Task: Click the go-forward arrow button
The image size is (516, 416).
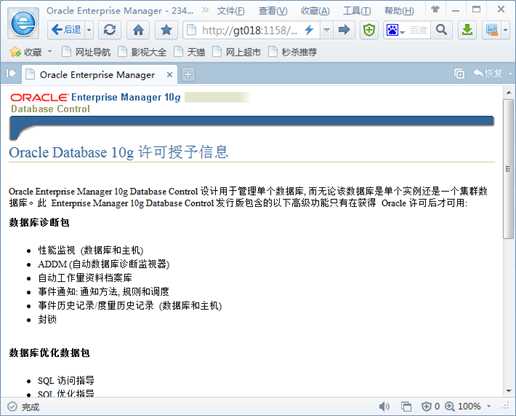Action: (344, 30)
